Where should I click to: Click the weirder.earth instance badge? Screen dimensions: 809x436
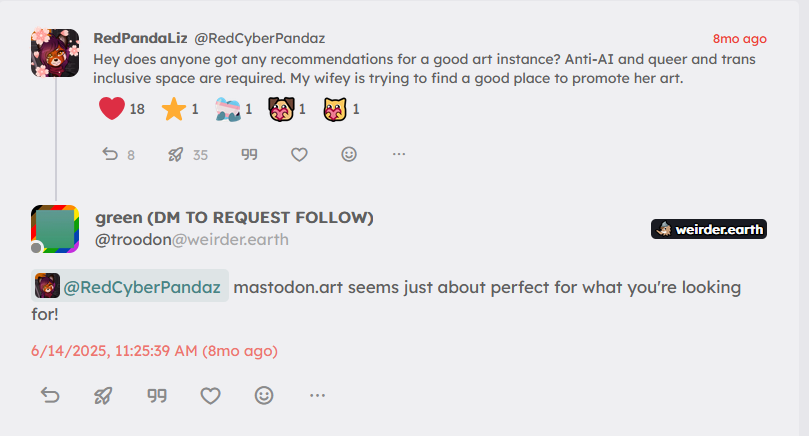(x=709, y=229)
